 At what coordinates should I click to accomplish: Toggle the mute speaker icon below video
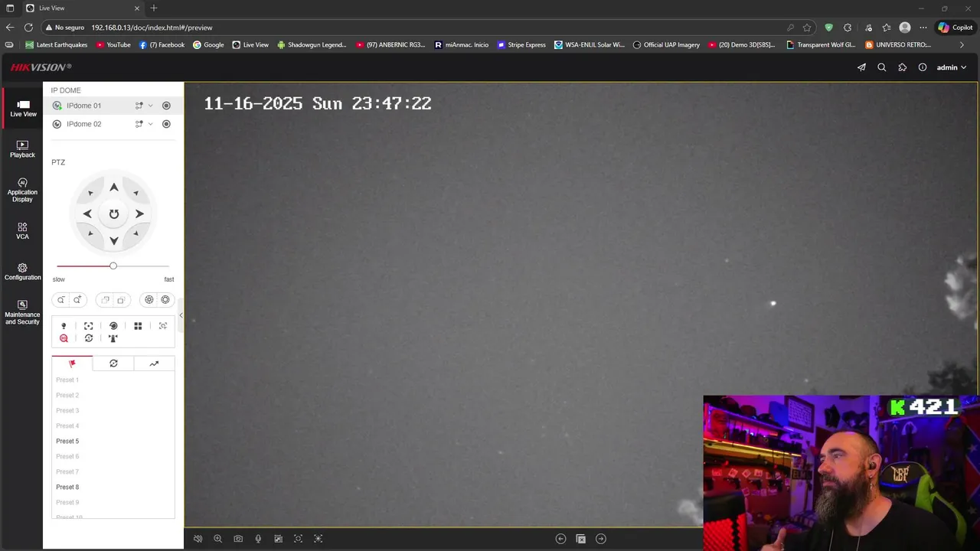198,539
